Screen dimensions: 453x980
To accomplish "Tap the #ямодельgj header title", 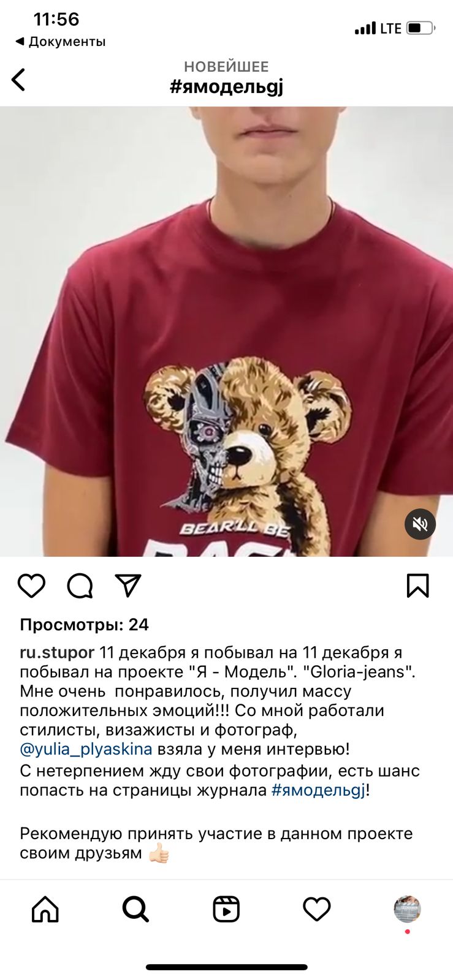I will click(226, 87).
